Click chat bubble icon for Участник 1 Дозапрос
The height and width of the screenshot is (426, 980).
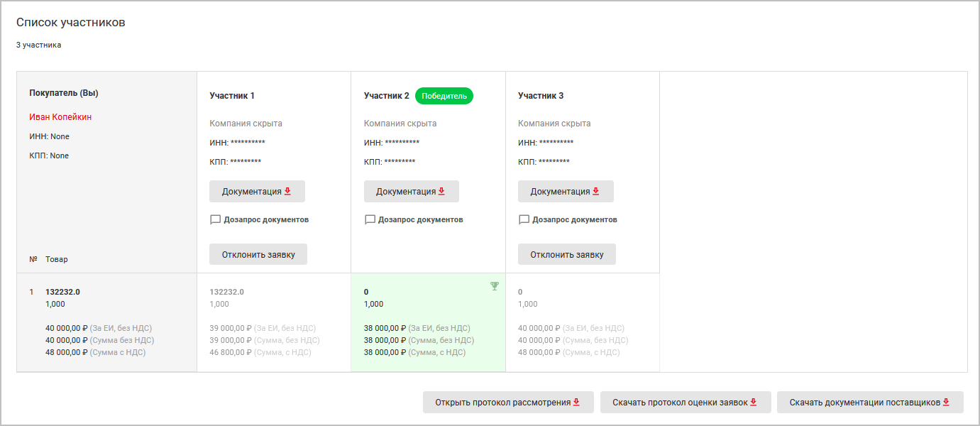216,219
